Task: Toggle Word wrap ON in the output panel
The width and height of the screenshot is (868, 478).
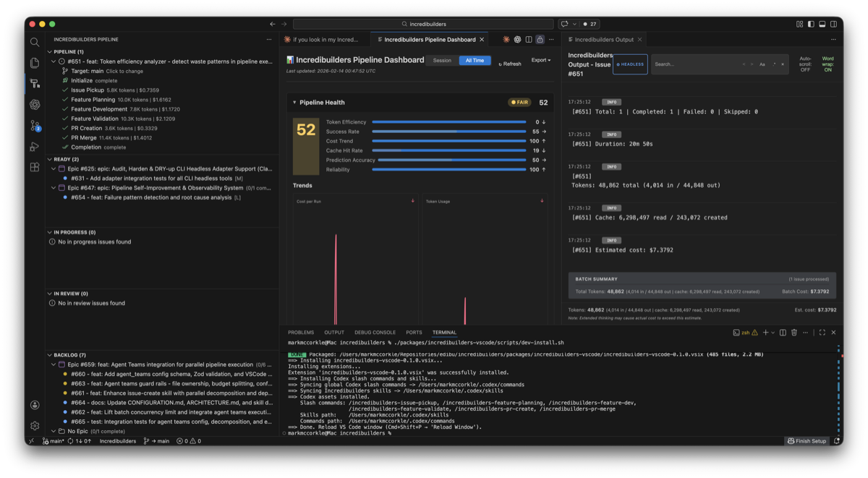Action: (827, 64)
